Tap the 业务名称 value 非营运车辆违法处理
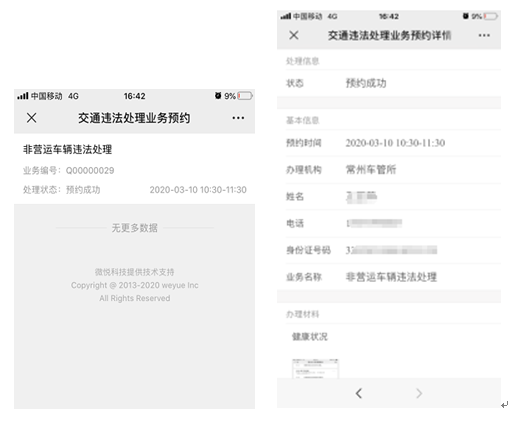The image size is (518, 425). coord(391,277)
